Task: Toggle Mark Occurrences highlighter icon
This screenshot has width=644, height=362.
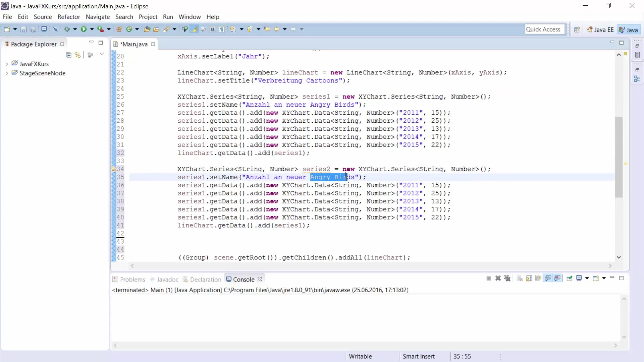Action: tap(194, 29)
